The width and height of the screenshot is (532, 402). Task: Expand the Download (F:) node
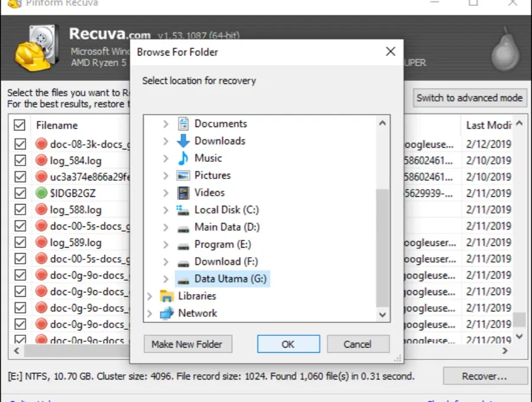pos(166,261)
